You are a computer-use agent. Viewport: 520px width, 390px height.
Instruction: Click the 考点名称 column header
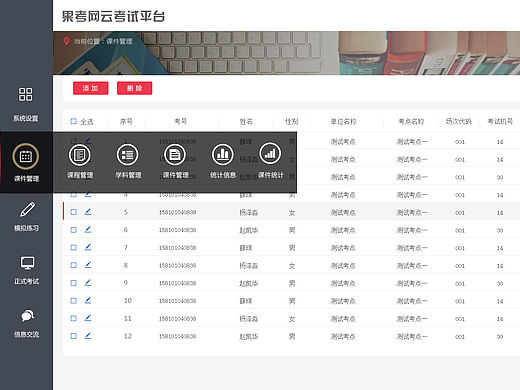[411, 122]
